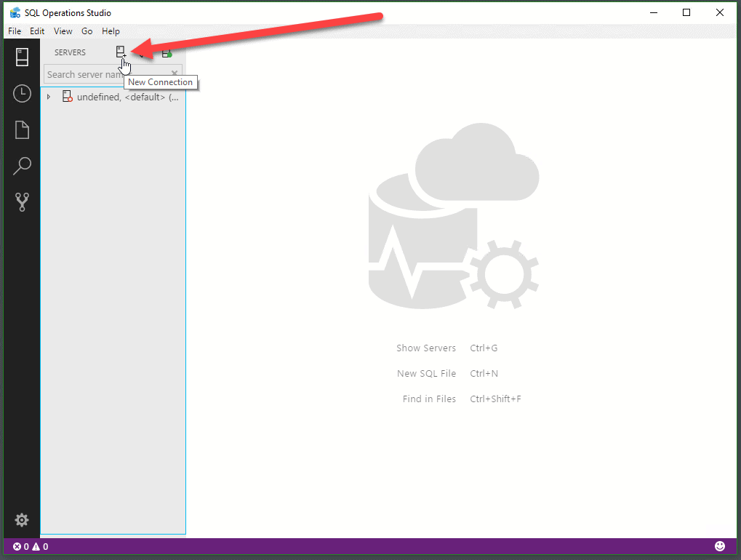Minimize the SQL Operations Studio window
741x560 pixels.
654,13
